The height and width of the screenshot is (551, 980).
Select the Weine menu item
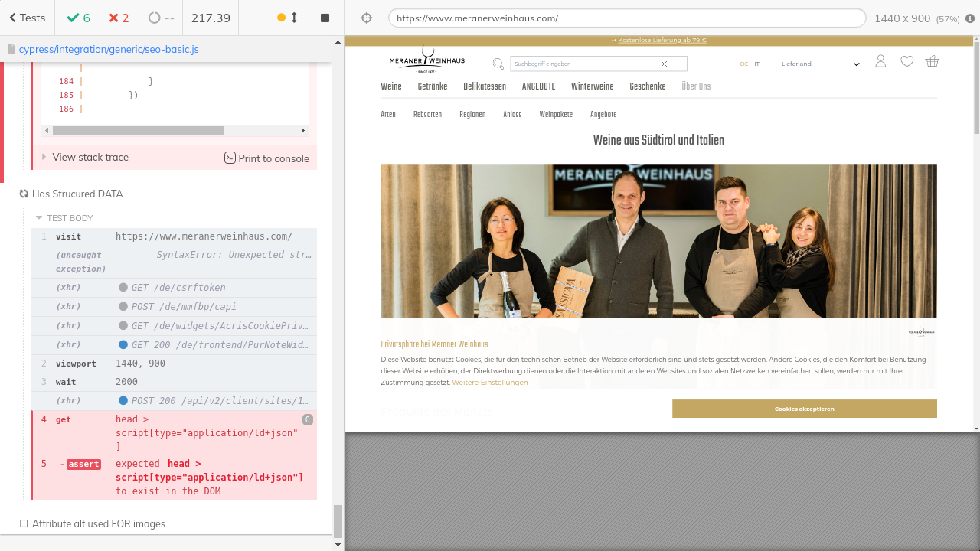pyautogui.click(x=390, y=86)
